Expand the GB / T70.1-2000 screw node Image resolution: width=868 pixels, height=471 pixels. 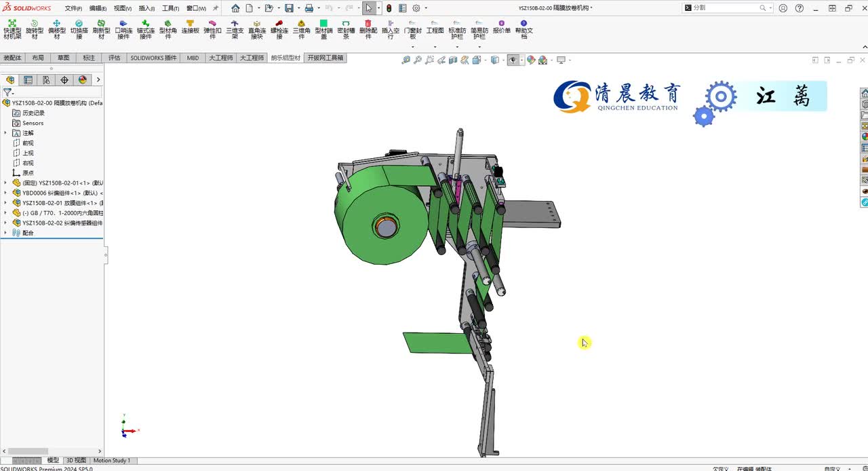5,212
